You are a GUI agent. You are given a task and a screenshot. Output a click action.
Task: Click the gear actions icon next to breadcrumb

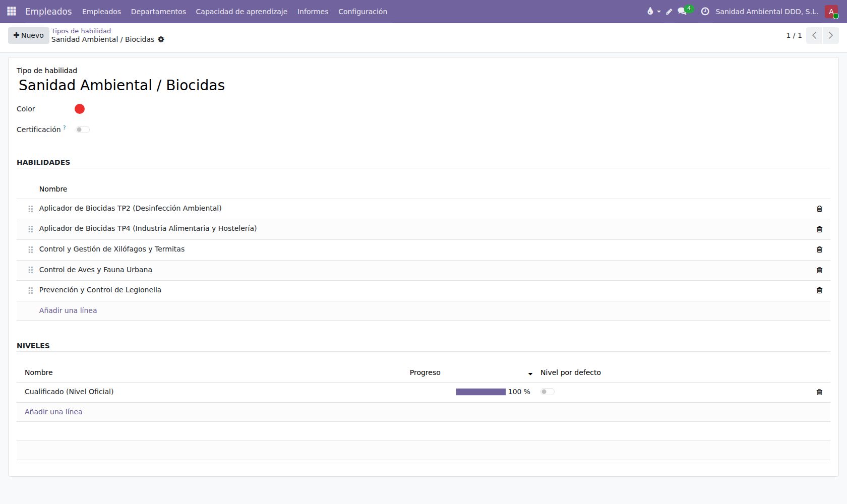click(x=161, y=39)
